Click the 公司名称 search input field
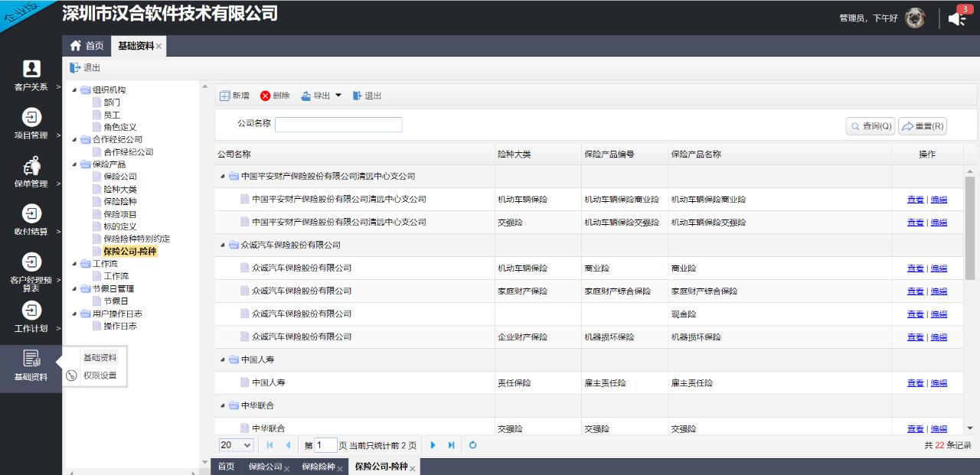 (338, 125)
